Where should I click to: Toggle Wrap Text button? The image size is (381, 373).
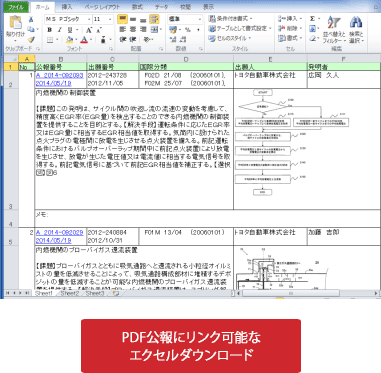(x=154, y=19)
